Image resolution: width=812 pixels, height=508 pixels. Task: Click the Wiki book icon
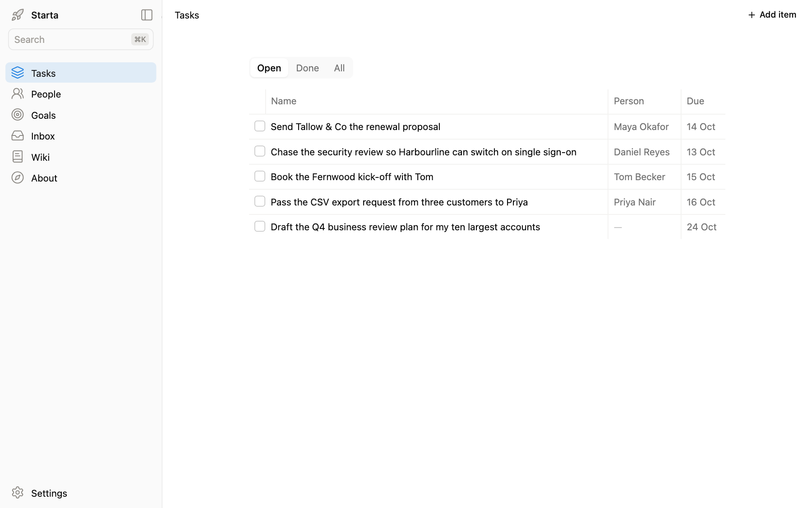[18, 157]
